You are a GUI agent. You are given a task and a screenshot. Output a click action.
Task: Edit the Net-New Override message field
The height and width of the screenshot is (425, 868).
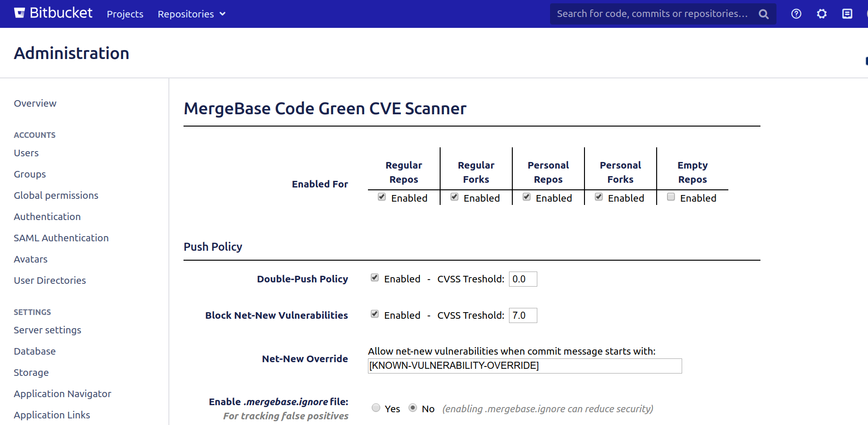click(525, 366)
